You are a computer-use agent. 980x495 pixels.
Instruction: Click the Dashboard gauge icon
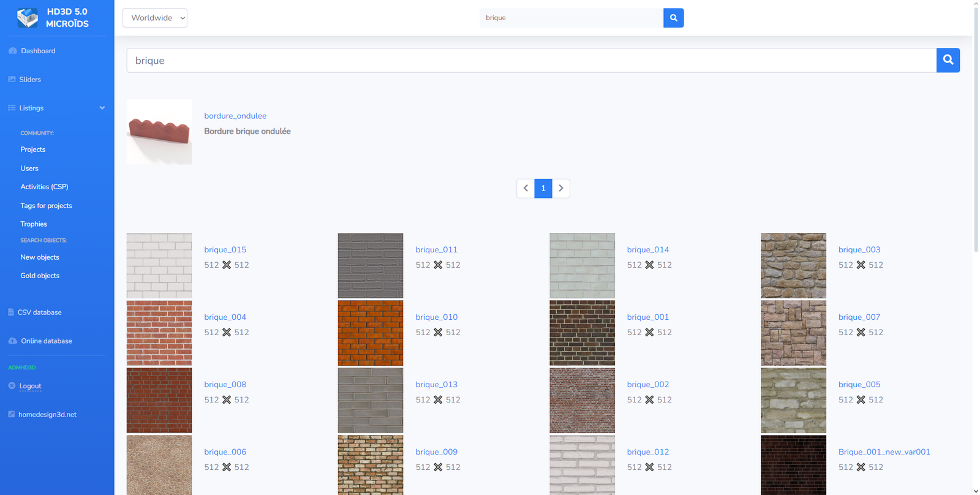(12, 51)
